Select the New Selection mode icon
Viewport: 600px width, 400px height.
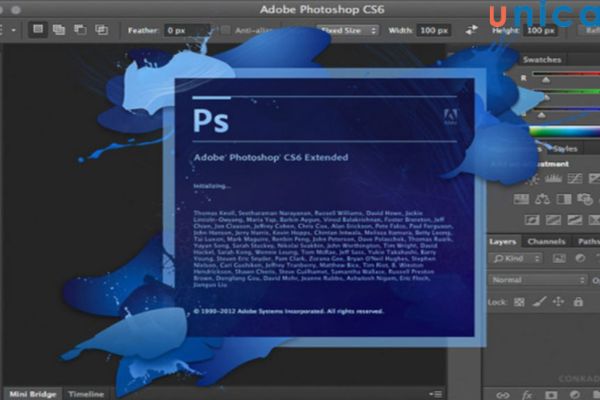tap(38, 29)
